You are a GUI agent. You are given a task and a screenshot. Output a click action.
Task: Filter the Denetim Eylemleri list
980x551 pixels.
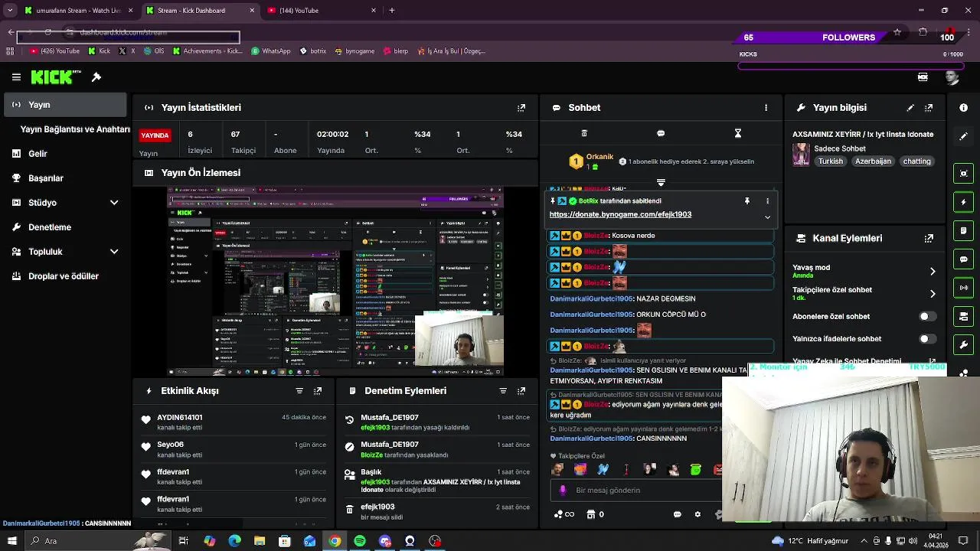[503, 391]
